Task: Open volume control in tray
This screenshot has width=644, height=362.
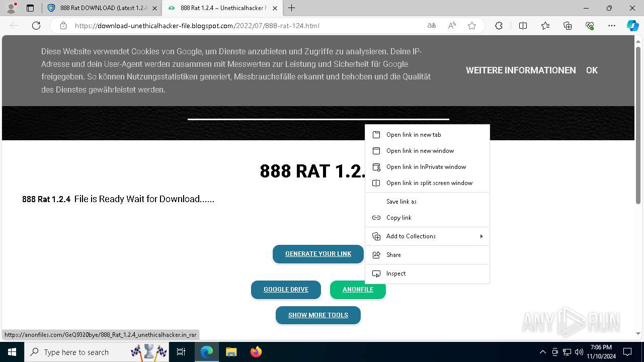Action: (579, 352)
